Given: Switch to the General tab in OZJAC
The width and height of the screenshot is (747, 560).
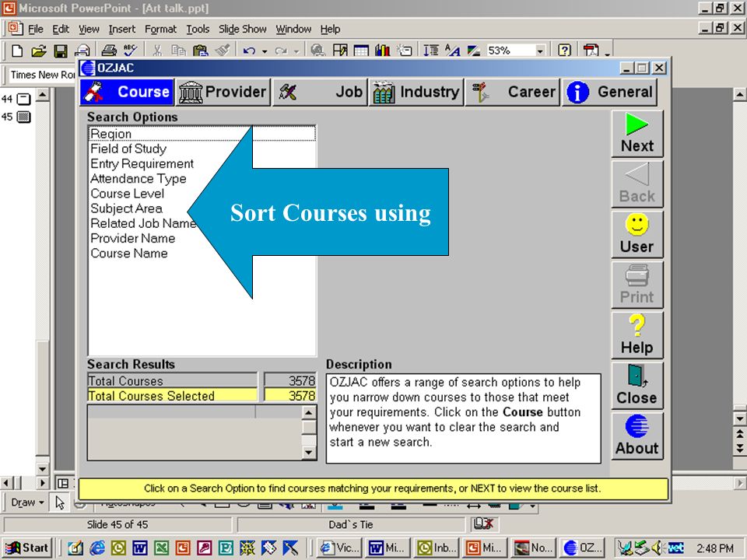Looking at the screenshot, I should 609,92.
